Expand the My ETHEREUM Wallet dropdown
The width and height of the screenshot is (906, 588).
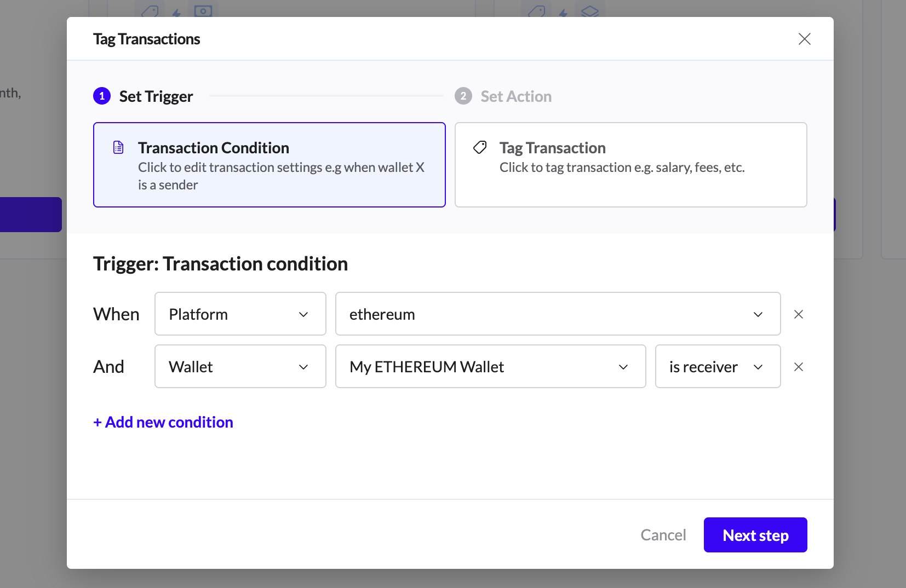click(490, 366)
